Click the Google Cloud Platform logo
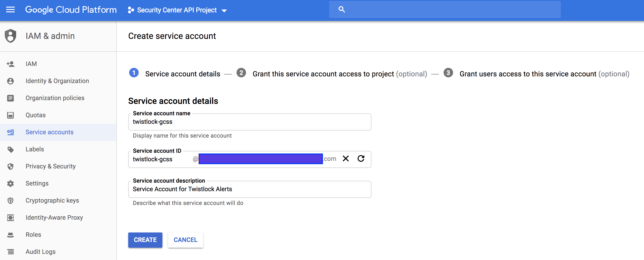The height and width of the screenshot is (260, 644). [71, 10]
